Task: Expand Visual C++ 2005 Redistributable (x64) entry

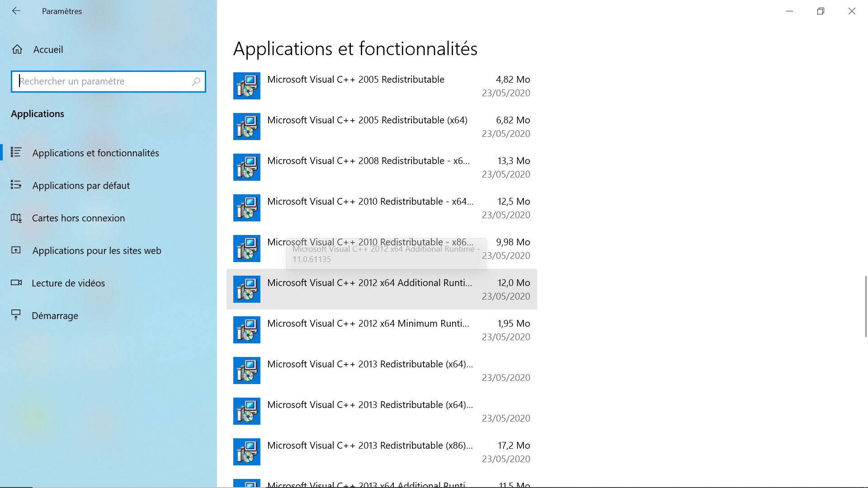Action: tap(367, 120)
